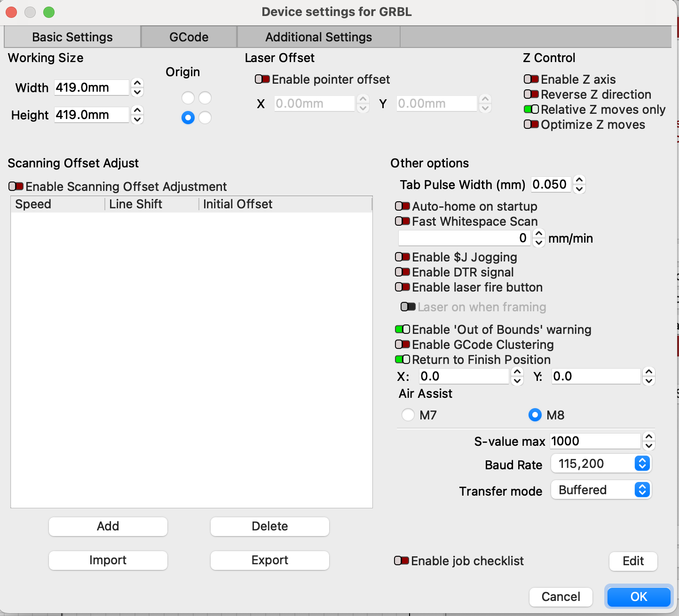The height and width of the screenshot is (616, 679).
Task: Click the finish position X stepper
Action: click(x=517, y=376)
